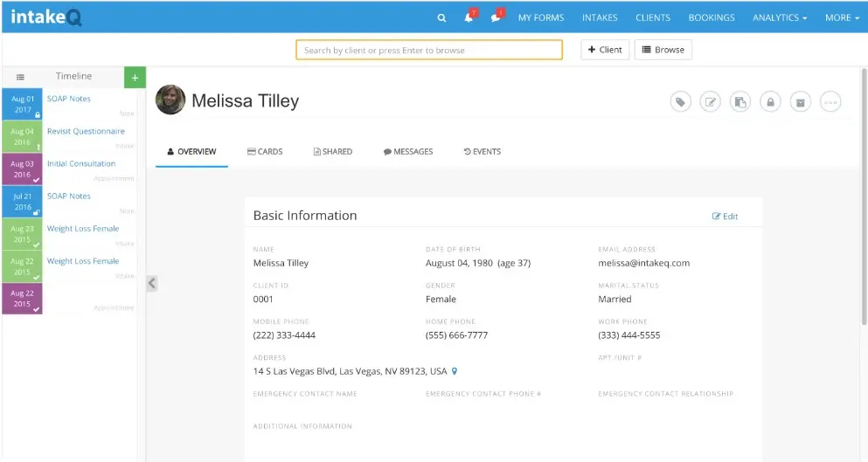Open the Analytics dropdown menu
Image resolution: width=868 pixels, height=462 pixels.
[779, 17]
